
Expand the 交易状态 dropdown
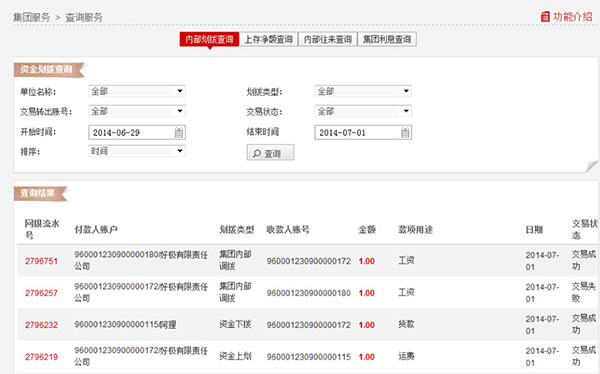[x=363, y=111]
